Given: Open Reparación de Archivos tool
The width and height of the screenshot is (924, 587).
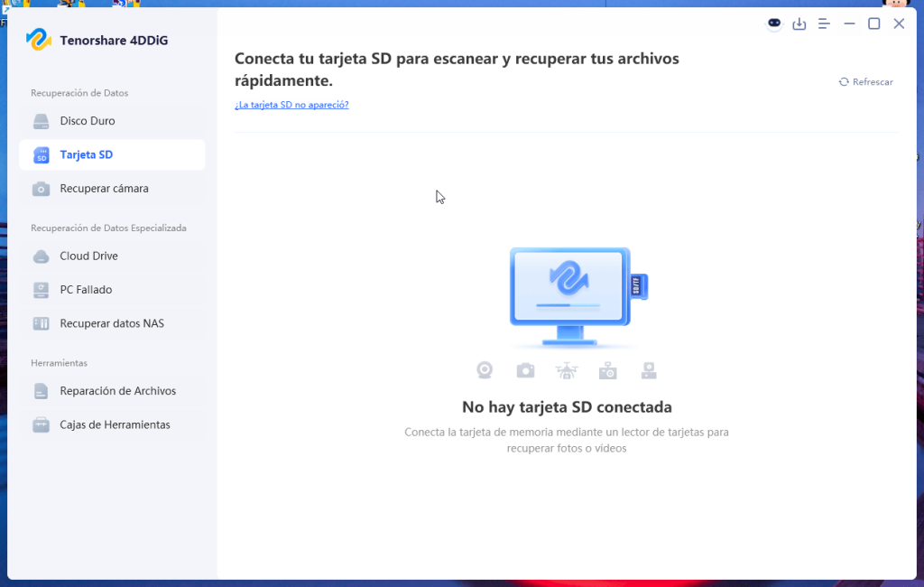Looking at the screenshot, I should coord(112,391).
